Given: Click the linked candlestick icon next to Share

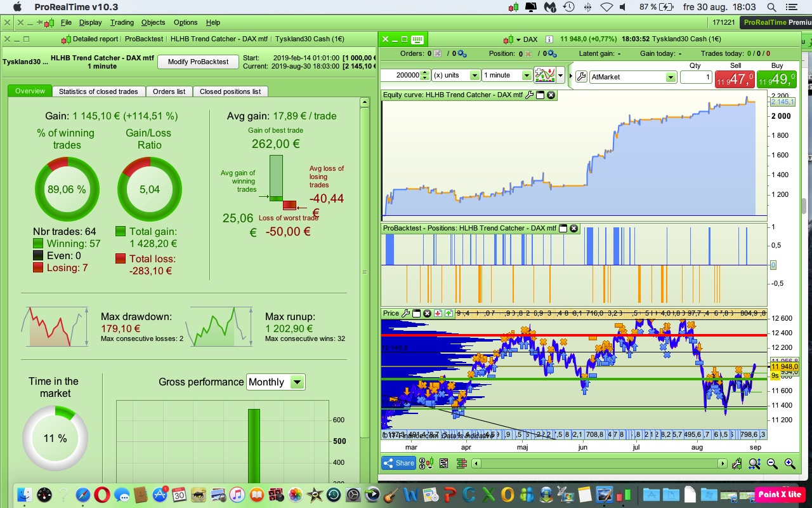Looking at the screenshot, I should (x=427, y=464).
